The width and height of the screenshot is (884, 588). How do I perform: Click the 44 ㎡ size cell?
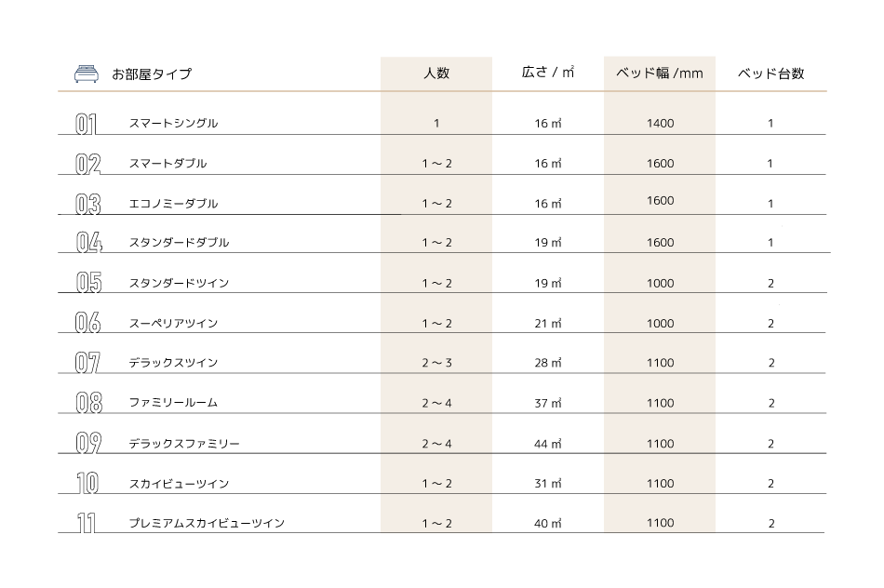548,444
